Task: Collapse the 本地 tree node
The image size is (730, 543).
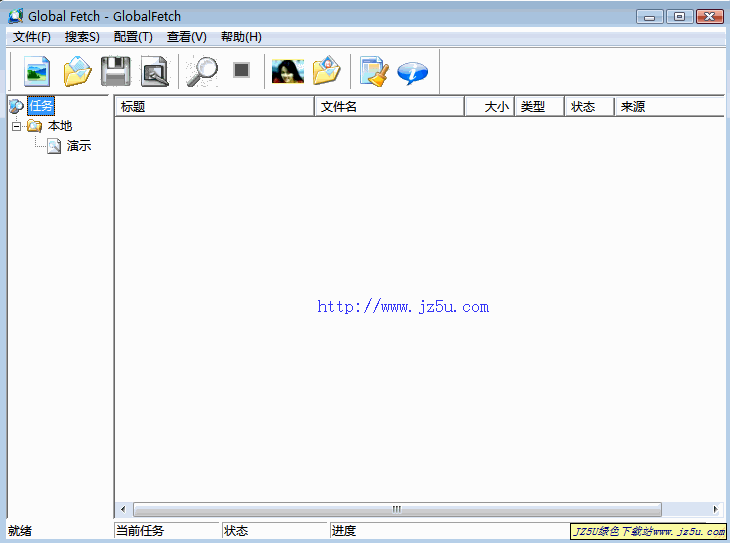Action: [16, 126]
